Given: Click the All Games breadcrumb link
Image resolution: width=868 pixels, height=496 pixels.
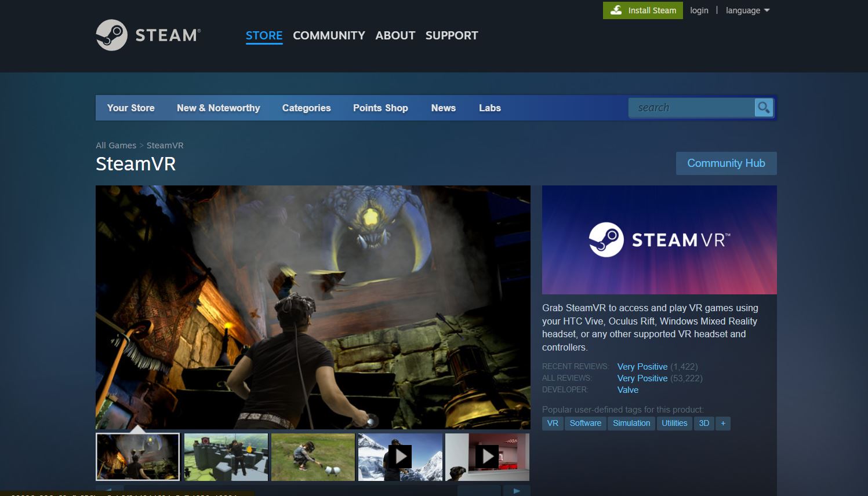Looking at the screenshot, I should [116, 145].
